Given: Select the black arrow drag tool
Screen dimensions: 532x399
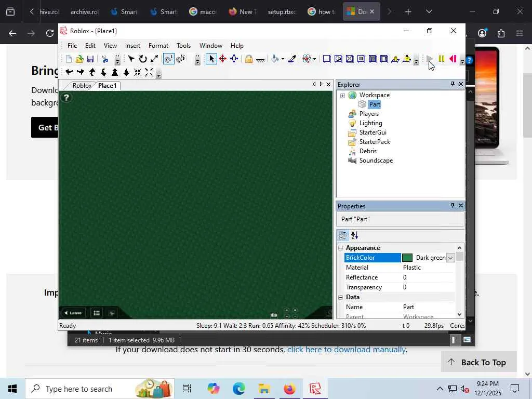Looking at the screenshot, I should click(x=131, y=59).
